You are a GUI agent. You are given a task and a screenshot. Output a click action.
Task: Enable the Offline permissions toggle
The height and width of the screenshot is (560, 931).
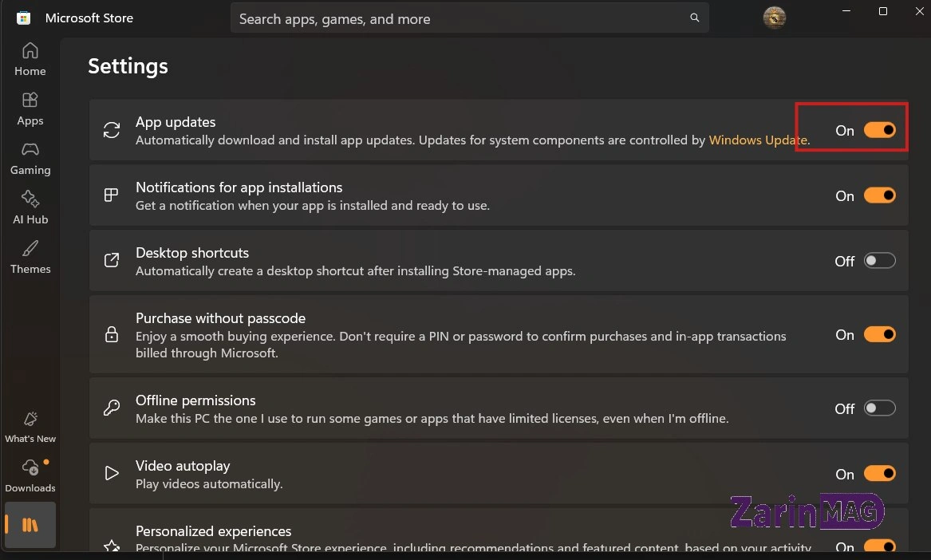click(879, 408)
